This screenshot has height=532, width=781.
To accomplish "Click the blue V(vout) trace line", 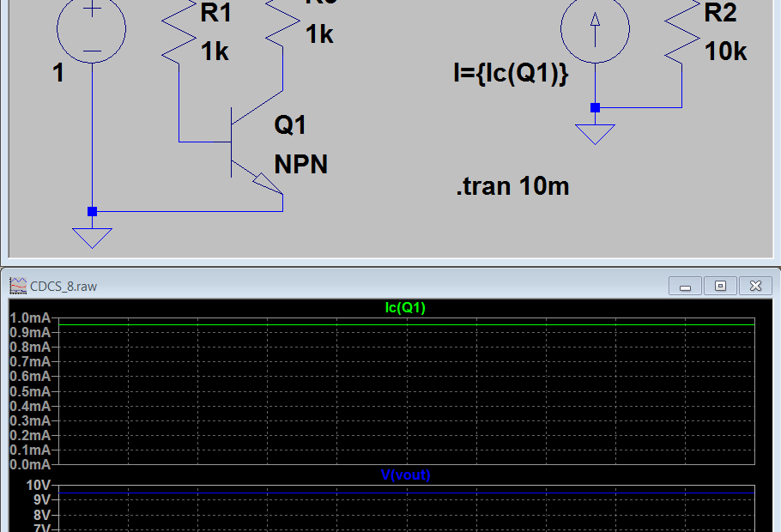I will (407, 493).
